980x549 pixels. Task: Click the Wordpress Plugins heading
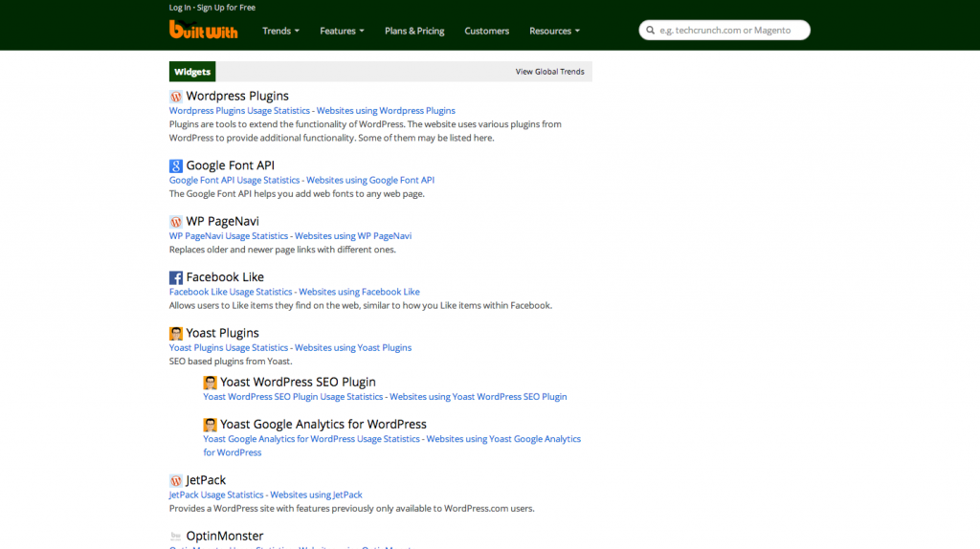tap(237, 97)
